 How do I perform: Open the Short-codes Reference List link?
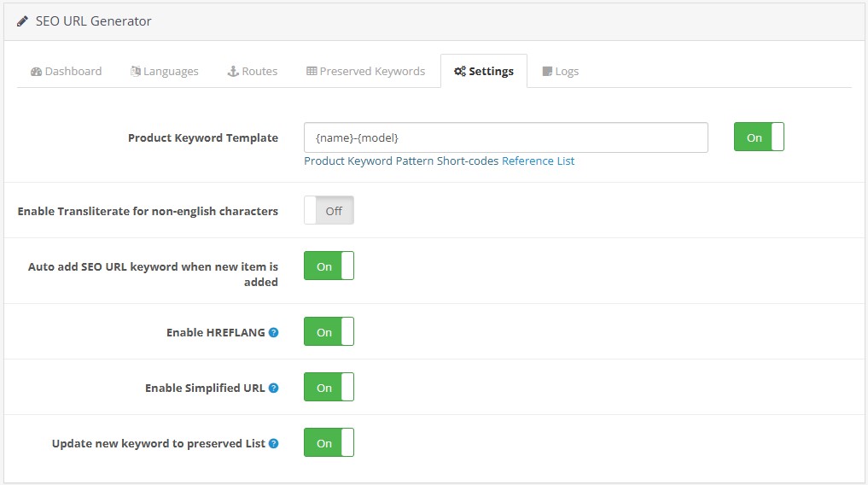(538, 161)
